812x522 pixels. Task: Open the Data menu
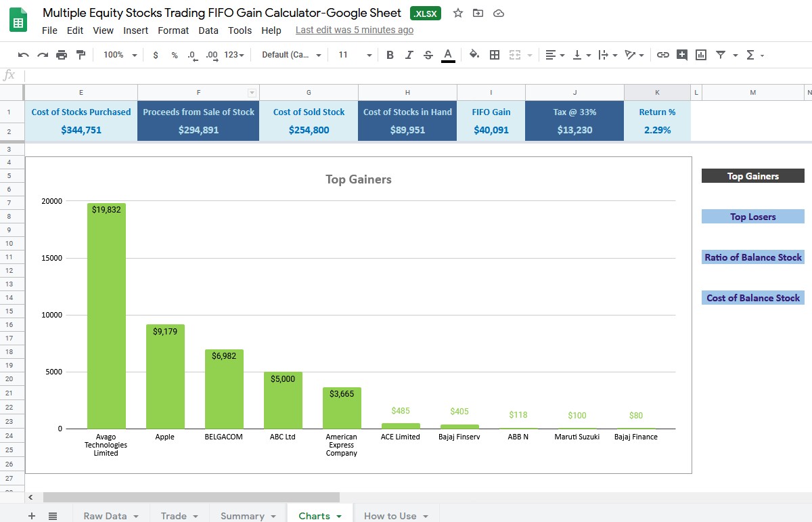pyautogui.click(x=208, y=30)
